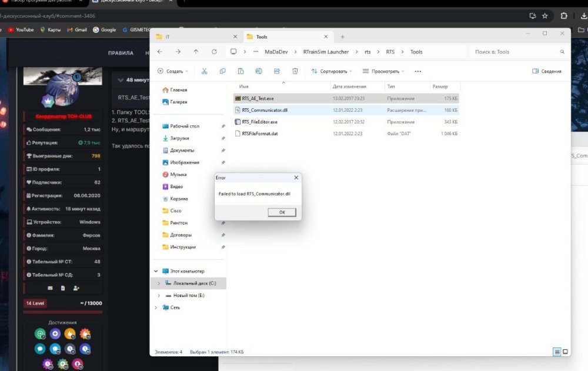
Task: Refresh the Tools folder view
Action: tap(214, 52)
